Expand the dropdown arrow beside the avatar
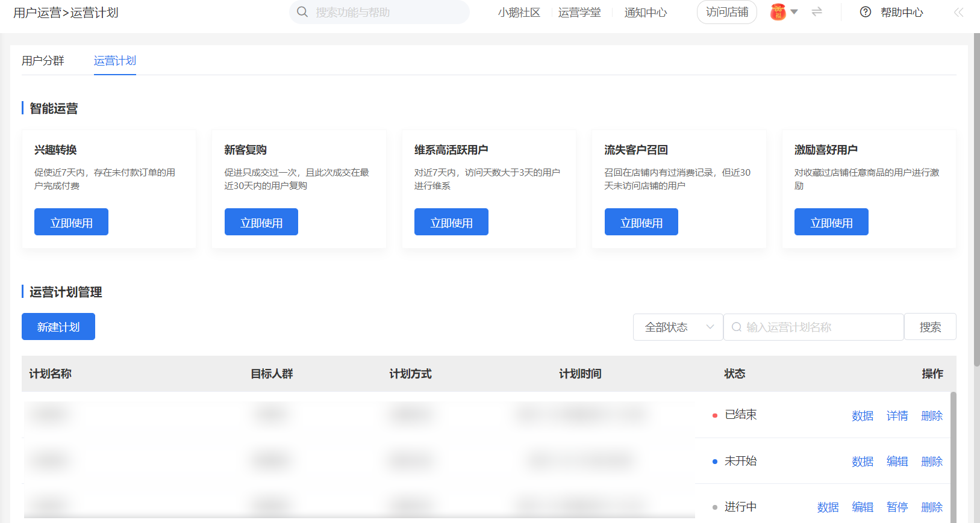980x523 pixels. point(794,12)
